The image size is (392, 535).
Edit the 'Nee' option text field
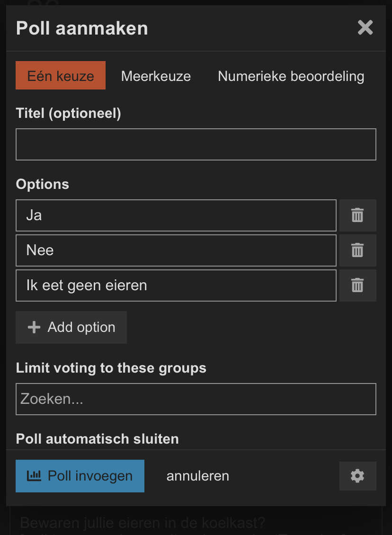(176, 250)
